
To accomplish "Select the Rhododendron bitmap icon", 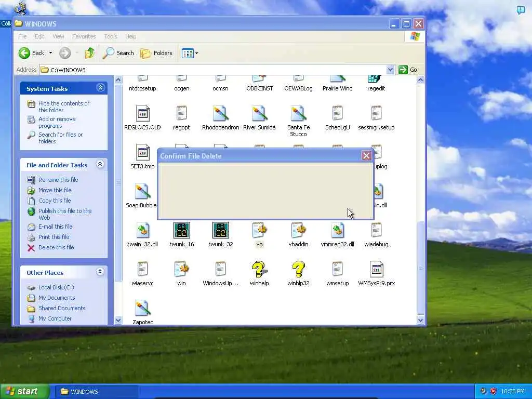I will point(220,113).
